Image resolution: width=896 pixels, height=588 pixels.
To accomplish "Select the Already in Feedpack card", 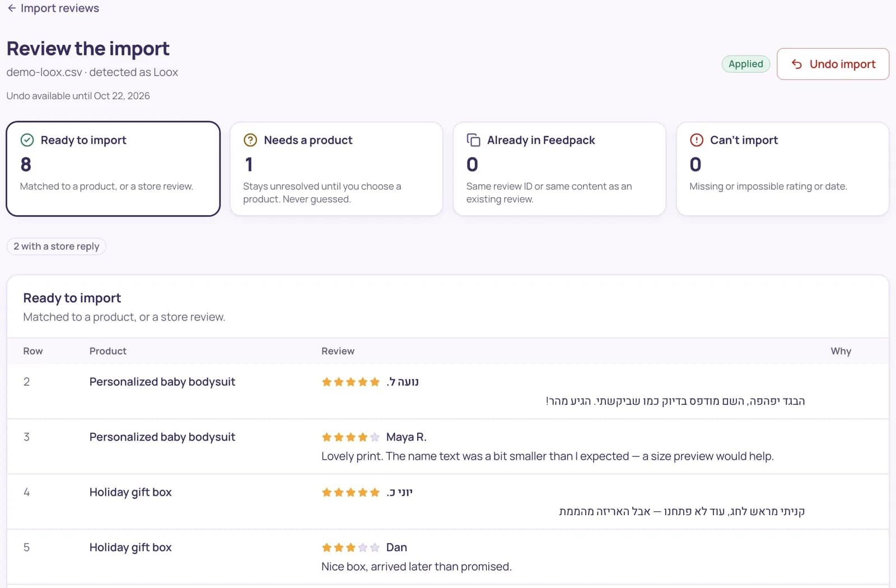I will click(559, 169).
